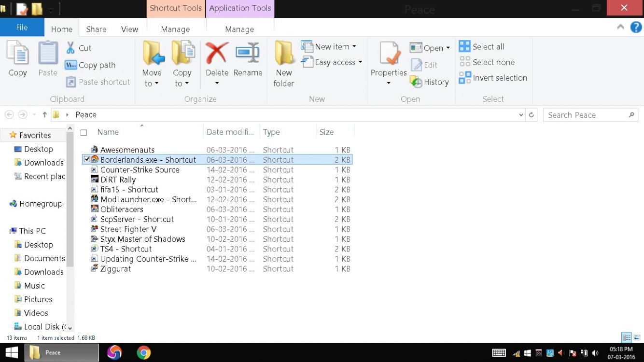Image resolution: width=644 pixels, height=362 pixels.
Task: Click the History icon in Open group
Action: click(x=416, y=82)
